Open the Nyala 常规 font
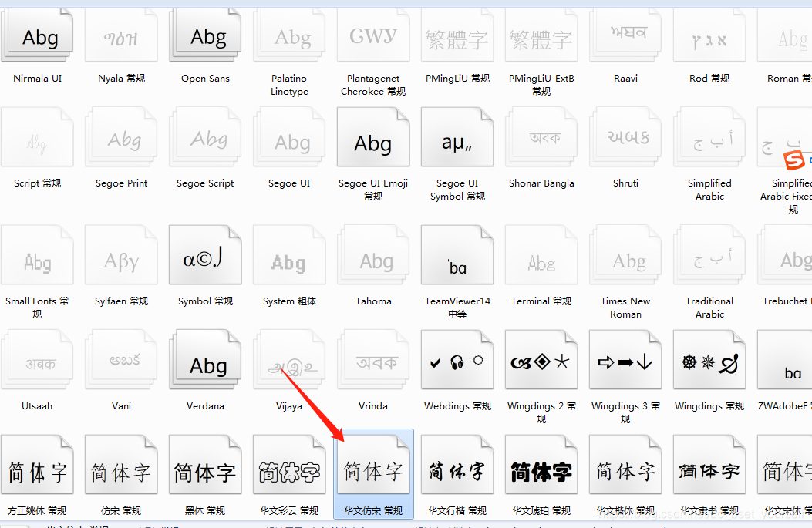This screenshot has height=528, width=812. 121,36
